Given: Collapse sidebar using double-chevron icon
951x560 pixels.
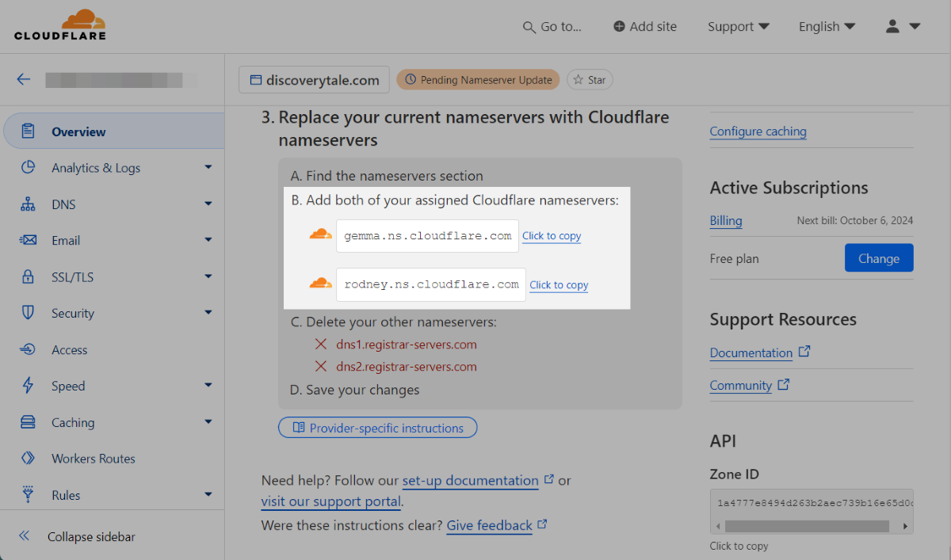Looking at the screenshot, I should point(25,536).
